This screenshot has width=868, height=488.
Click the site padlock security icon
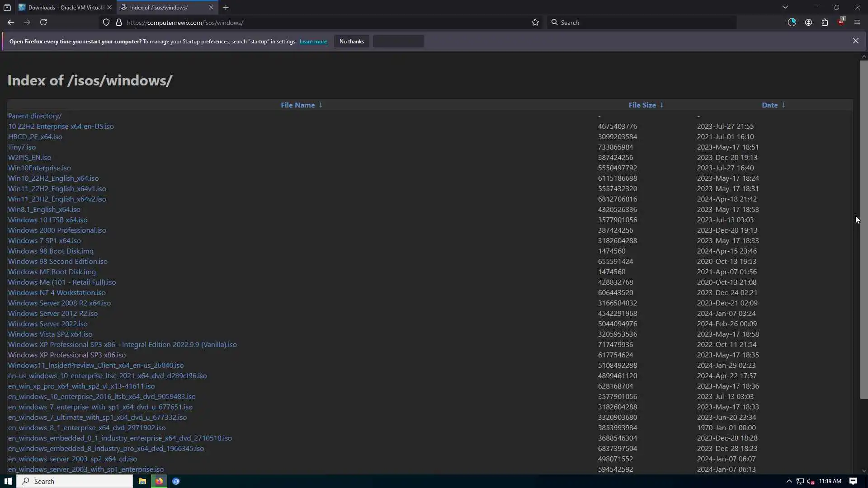[x=119, y=23]
